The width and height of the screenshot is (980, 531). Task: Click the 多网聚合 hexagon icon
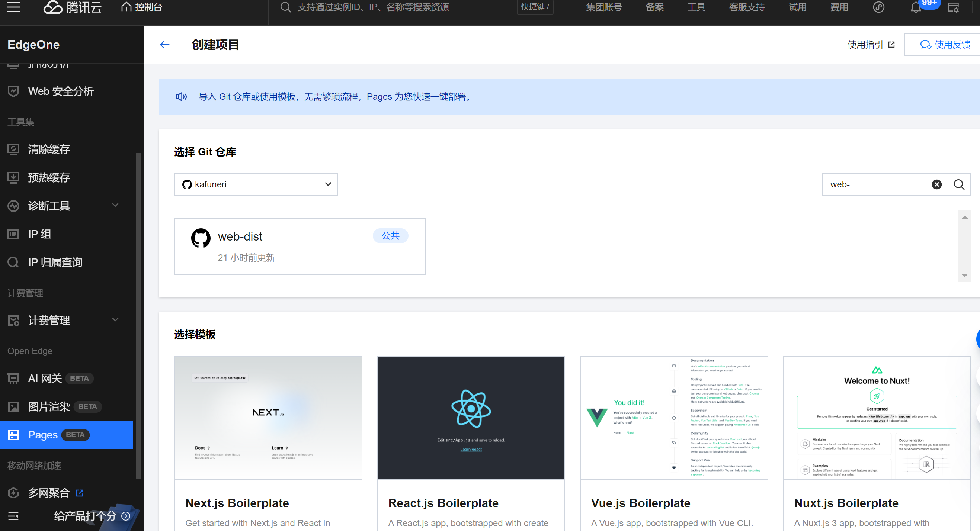13,493
